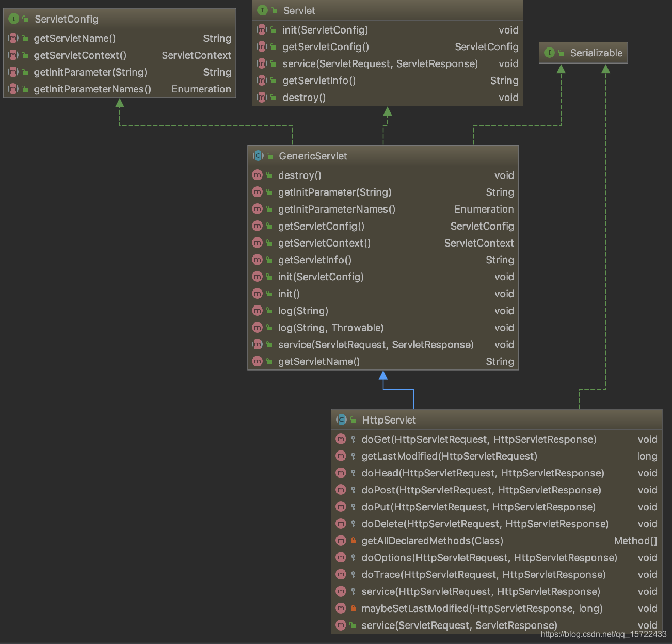Click the public visibility icon of Serializable
The height and width of the screenshot is (644, 672).
(561, 53)
